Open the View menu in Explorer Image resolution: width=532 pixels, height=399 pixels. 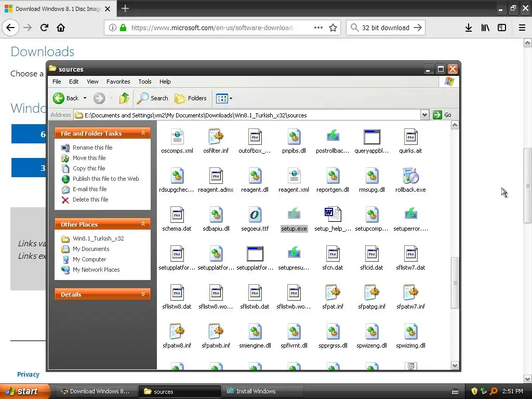click(92, 82)
